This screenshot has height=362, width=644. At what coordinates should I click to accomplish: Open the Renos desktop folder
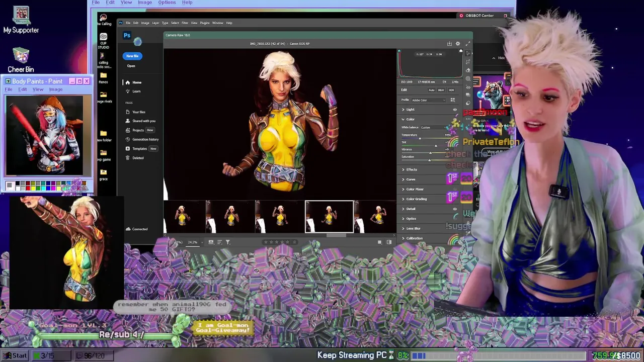click(x=103, y=77)
